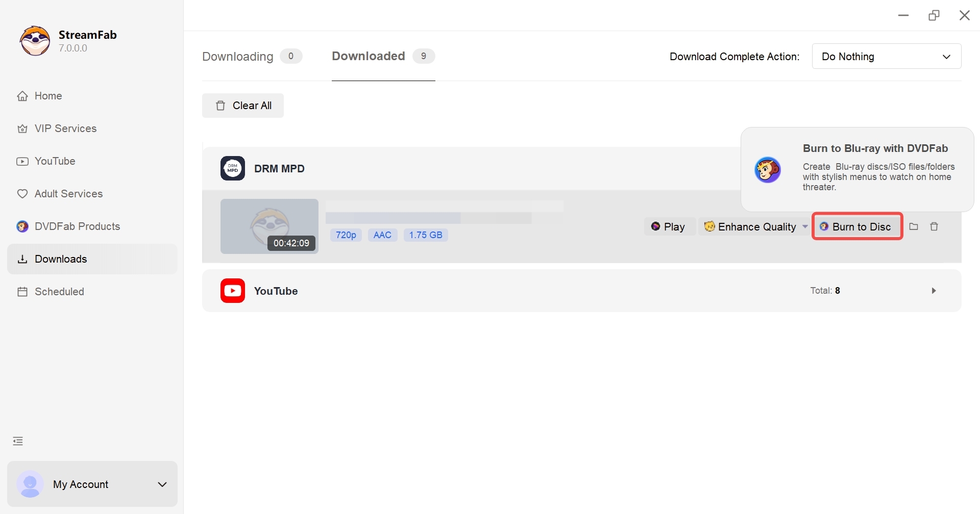Select the YouTube service in the sidebar
The image size is (980, 514).
point(54,161)
